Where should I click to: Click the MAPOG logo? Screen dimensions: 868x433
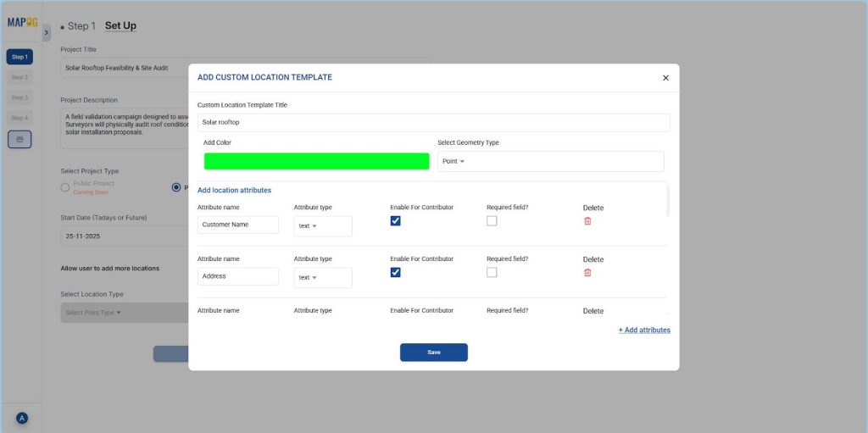22,22
